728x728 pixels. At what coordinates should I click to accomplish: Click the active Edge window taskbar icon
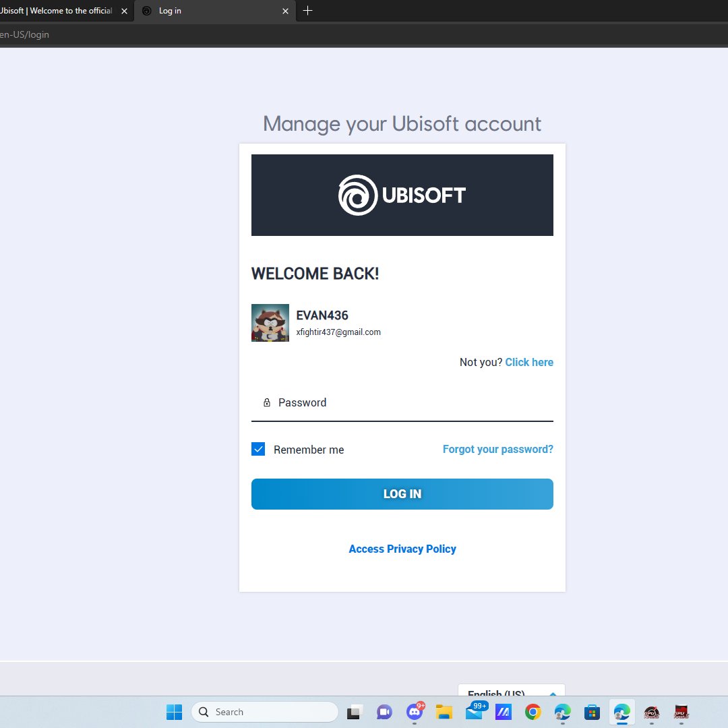pyautogui.click(x=621, y=712)
